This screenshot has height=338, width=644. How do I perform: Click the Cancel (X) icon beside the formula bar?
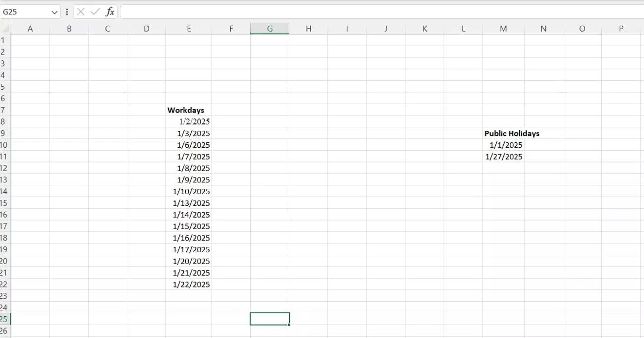coord(82,11)
